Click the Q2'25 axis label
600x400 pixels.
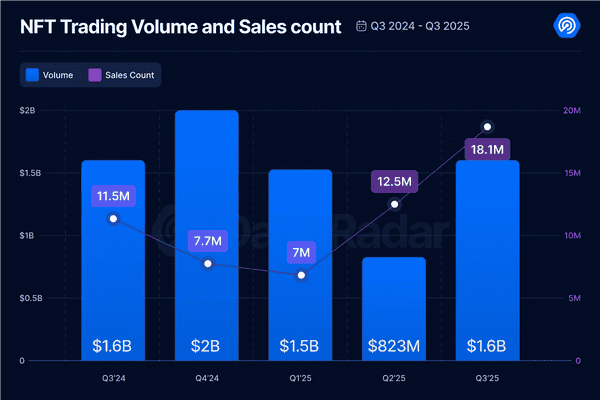pyautogui.click(x=394, y=380)
